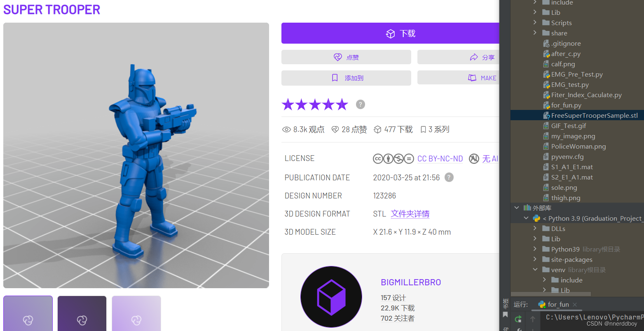
Task: Click the help icon beside star rating
Action: [361, 104]
